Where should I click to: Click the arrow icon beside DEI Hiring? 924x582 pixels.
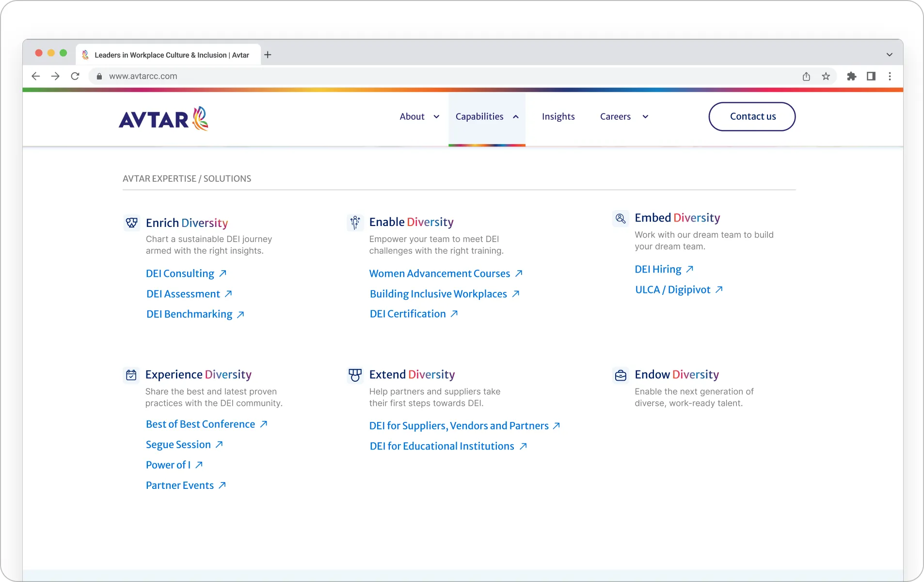pos(690,269)
